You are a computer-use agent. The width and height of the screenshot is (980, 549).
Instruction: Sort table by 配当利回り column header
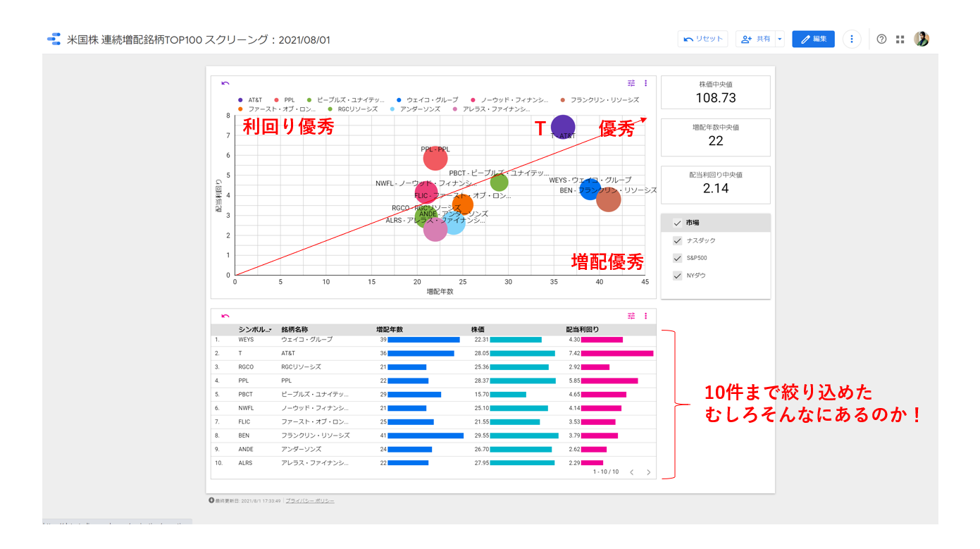coord(582,330)
